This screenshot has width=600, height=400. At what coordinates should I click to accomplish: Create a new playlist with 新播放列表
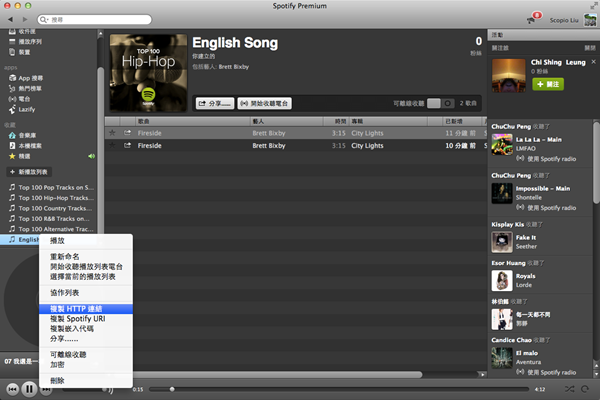(29, 172)
